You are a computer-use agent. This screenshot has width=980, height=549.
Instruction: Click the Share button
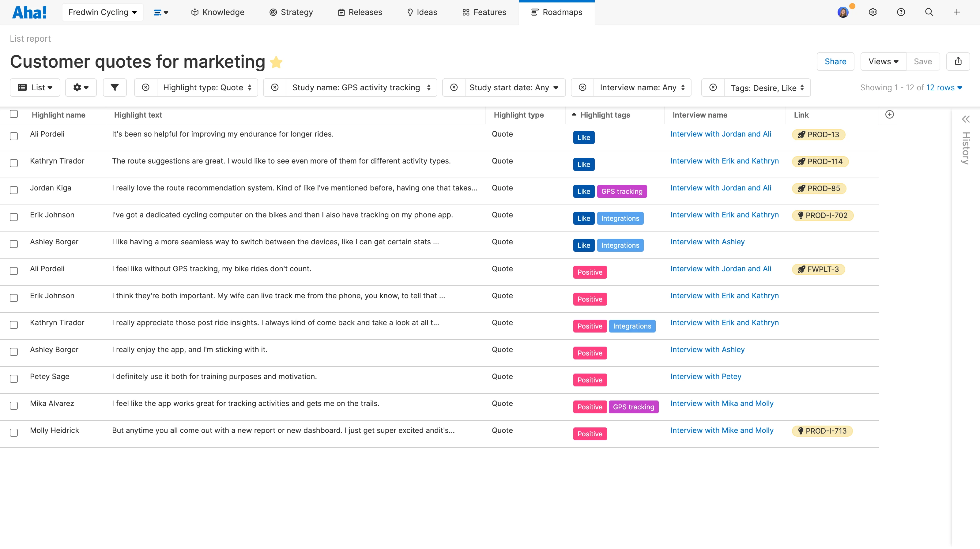pos(835,61)
